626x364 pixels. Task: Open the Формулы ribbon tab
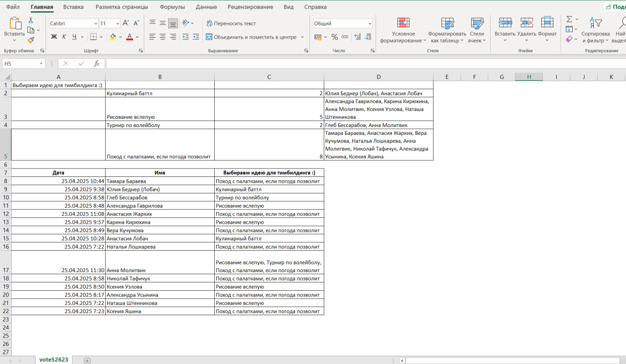pos(172,7)
